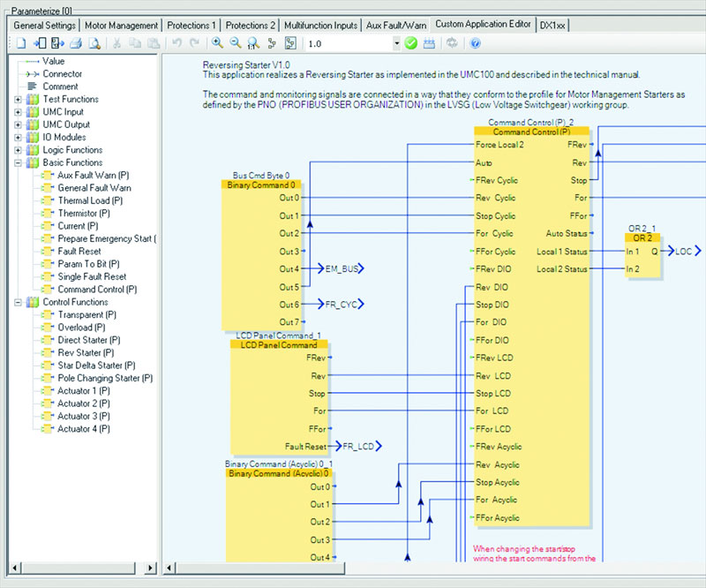The width and height of the screenshot is (706, 588).
Task: Click the New document toolbar icon
Action: coord(19,43)
